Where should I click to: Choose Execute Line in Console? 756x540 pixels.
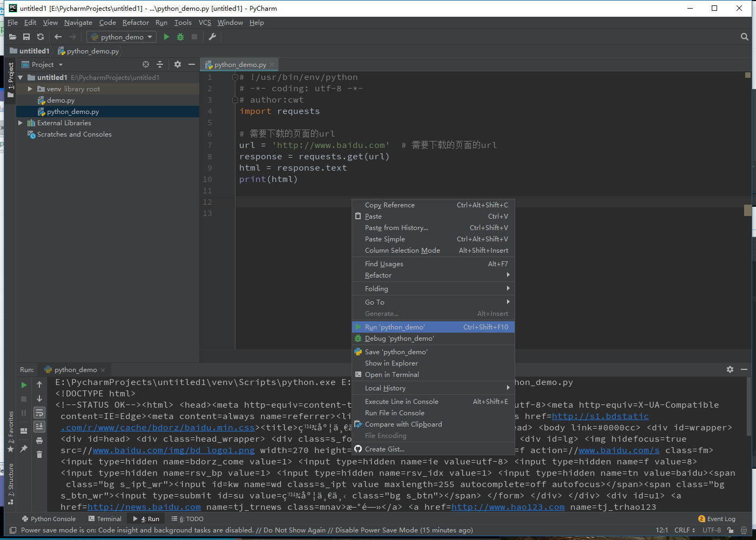click(x=433, y=402)
